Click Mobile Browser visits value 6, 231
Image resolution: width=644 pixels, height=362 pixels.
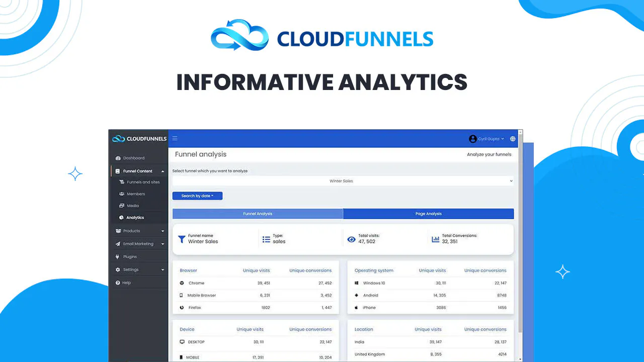(x=265, y=295)
